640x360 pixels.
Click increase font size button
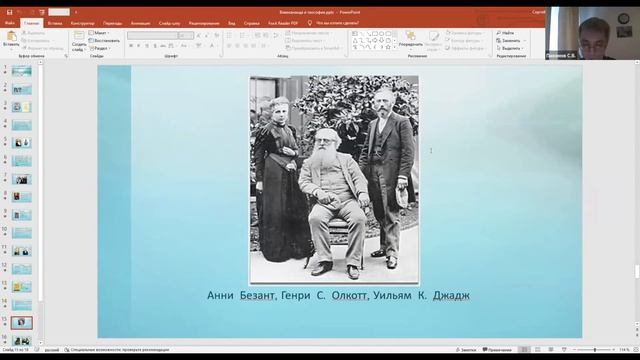tap(199, 36)
